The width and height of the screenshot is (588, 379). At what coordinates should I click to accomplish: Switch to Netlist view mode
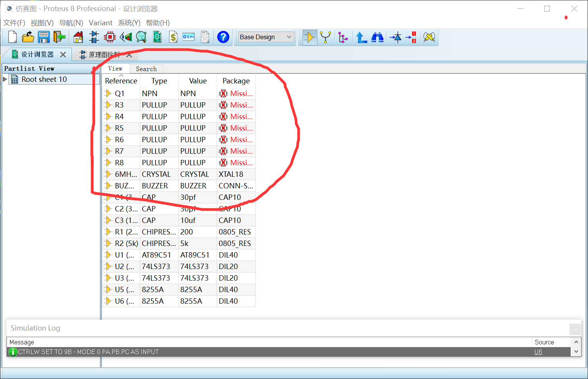(x=326, y=37)
